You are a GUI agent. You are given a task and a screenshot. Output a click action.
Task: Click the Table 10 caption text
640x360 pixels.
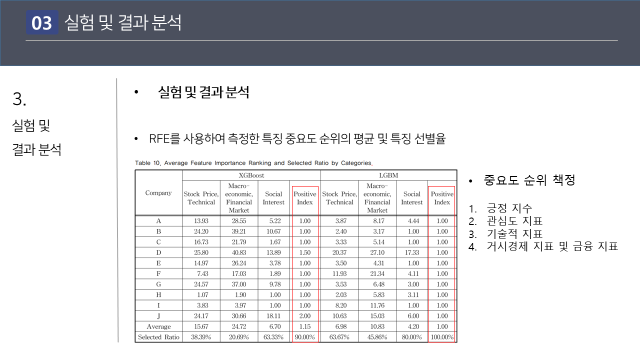point(253,163)
